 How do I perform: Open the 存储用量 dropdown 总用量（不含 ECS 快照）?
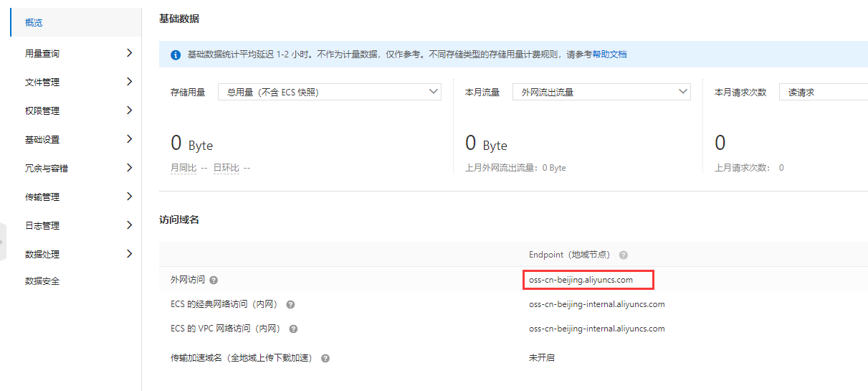330,92
